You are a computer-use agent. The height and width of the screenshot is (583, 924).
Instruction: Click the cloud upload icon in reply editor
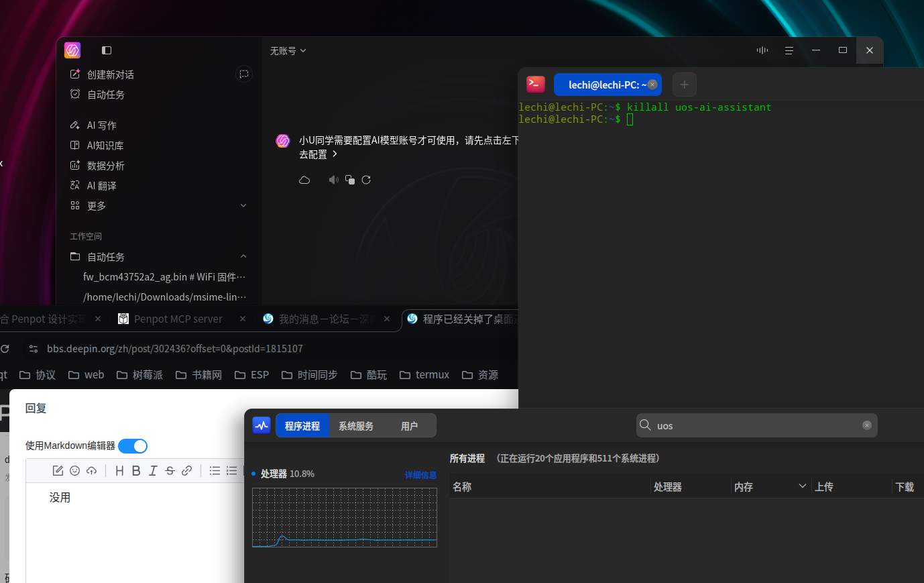pos(92,471)
